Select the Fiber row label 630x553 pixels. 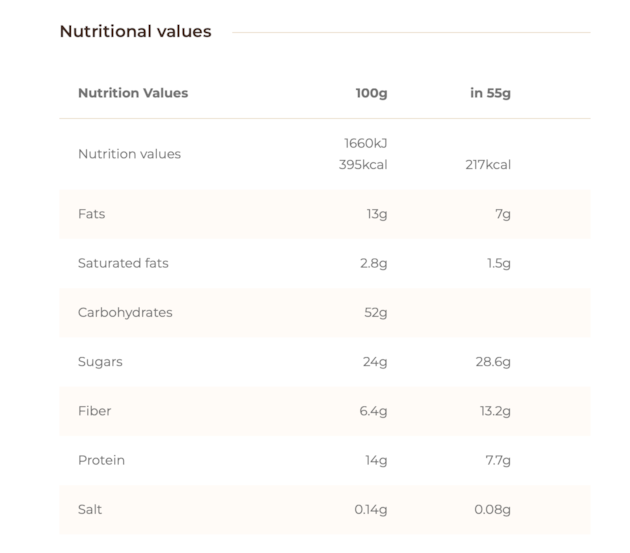(94, 411)
